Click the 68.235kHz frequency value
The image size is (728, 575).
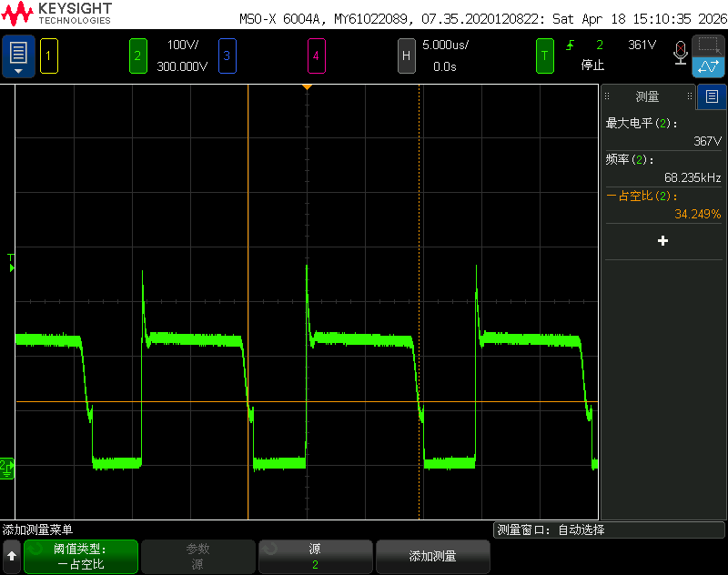coord(693,177)
